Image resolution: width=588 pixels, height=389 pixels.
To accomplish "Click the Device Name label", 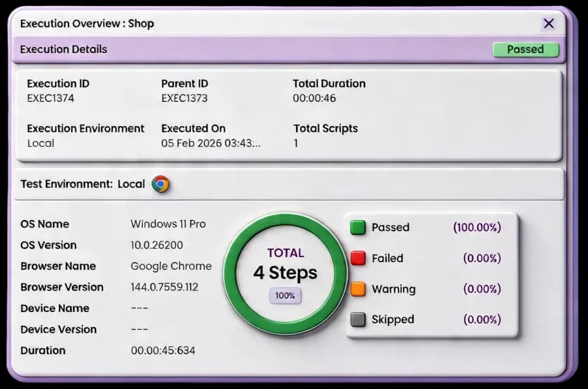I will pos(55,309).
